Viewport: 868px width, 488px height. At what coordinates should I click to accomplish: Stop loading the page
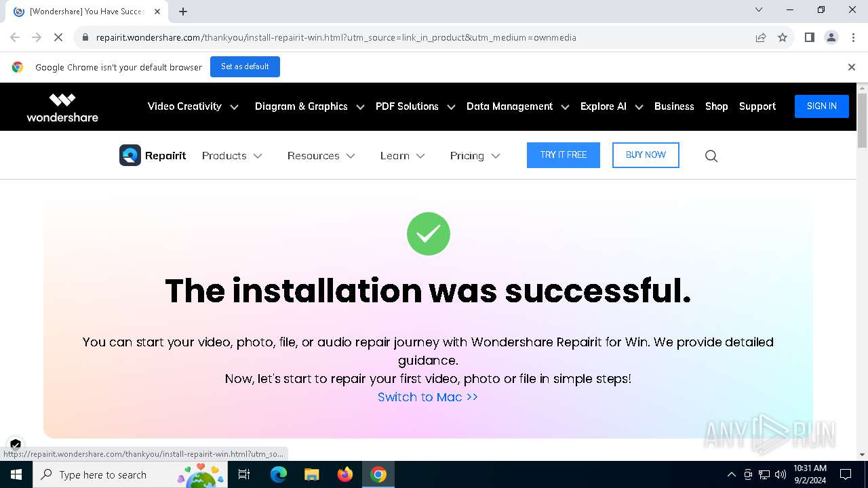tap(58, 37)
